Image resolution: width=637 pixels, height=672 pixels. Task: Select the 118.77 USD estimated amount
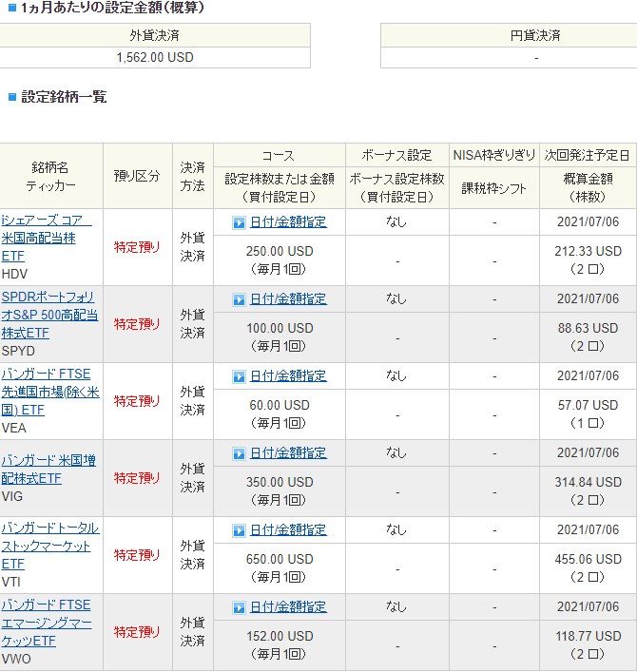coord(589,636)
